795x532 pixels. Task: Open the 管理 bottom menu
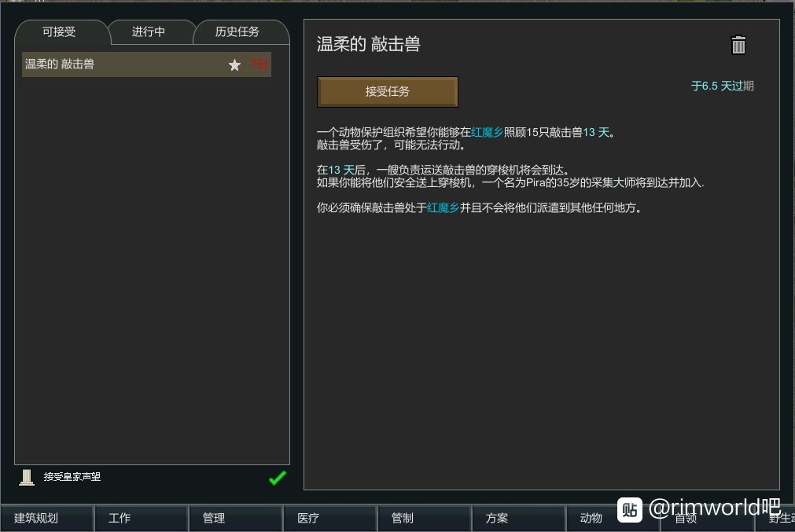(236, 518)
